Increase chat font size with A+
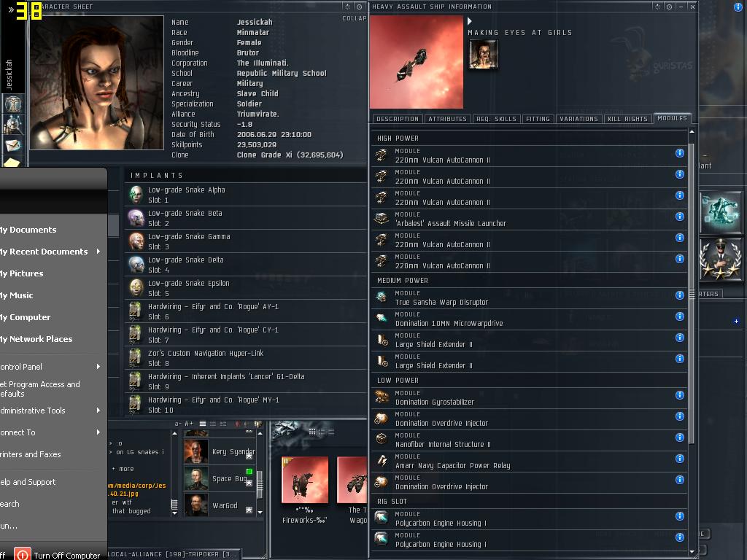747x560 pixels. [189, 424]
